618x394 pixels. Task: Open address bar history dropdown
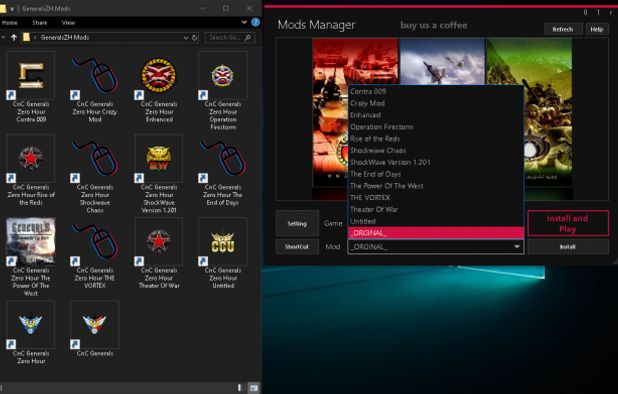pyautogui.click(x=186, y=38)
